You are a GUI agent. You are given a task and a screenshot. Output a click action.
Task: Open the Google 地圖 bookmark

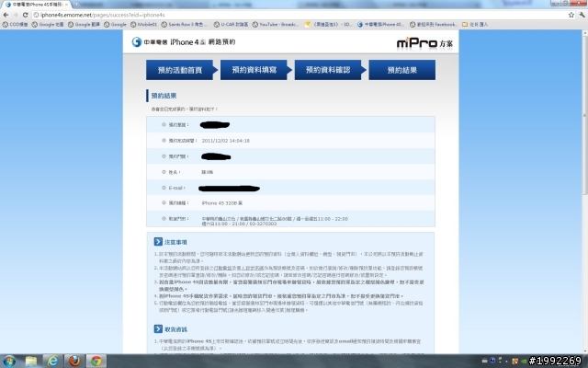48,25
